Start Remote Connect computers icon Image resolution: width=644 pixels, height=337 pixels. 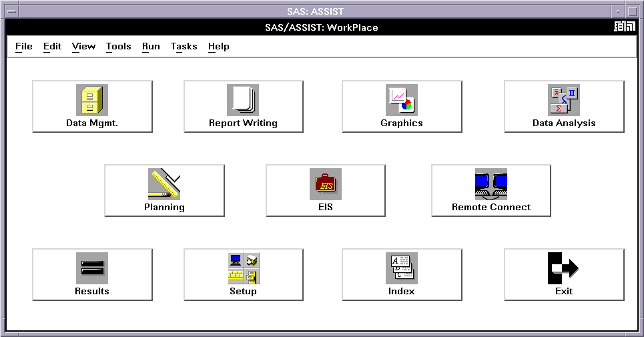(x=491, y=185)
